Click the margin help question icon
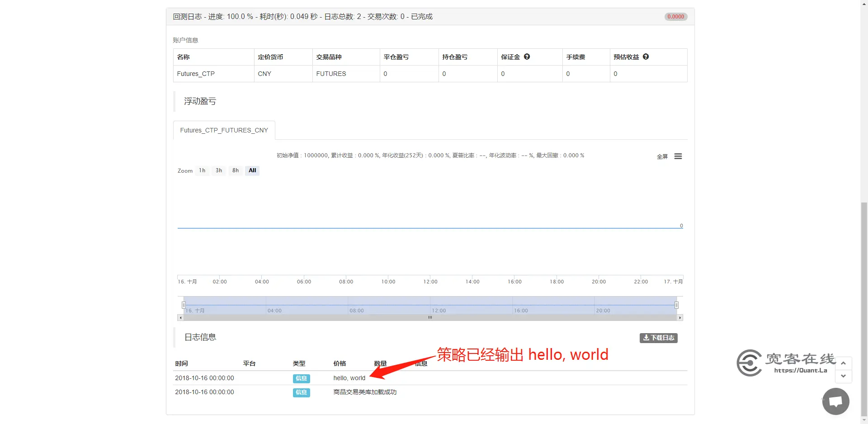The width and height of the screenshot is (868, 424). pyautogui.click(x=527, y=57)
